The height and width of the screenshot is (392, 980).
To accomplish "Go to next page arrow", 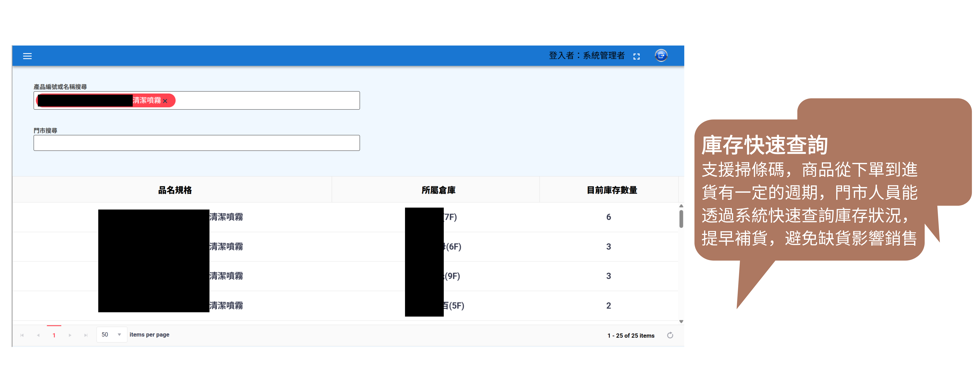I will click(x=70, y=335).
